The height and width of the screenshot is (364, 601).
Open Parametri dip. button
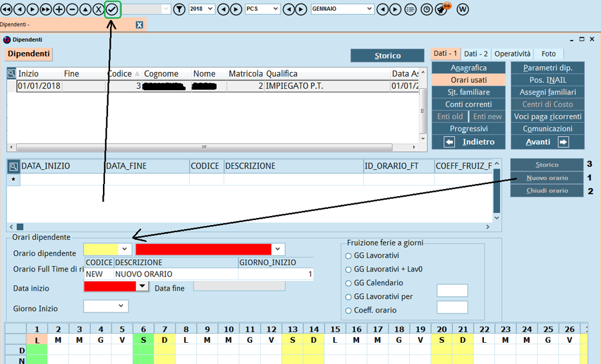[x=548, y=68]
